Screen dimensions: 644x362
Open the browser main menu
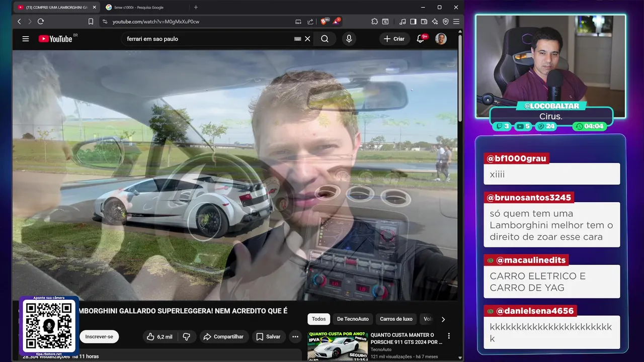tap(456, 22)
